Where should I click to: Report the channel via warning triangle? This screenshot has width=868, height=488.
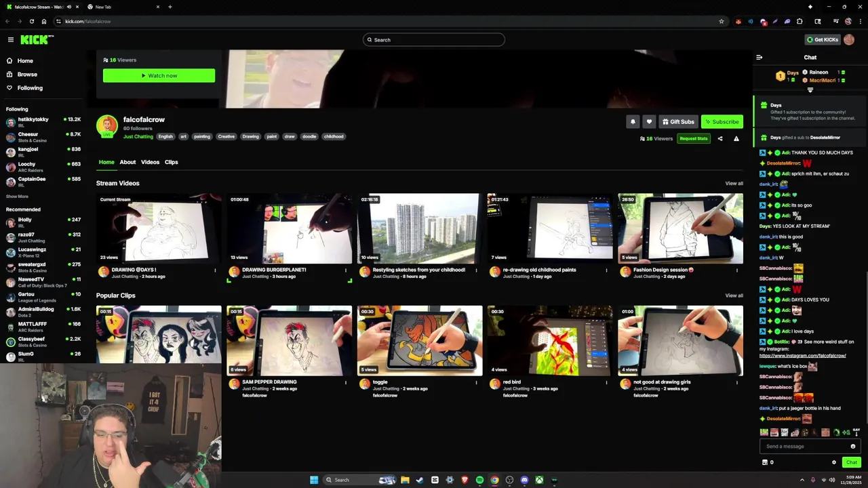[x=736, y=139]
